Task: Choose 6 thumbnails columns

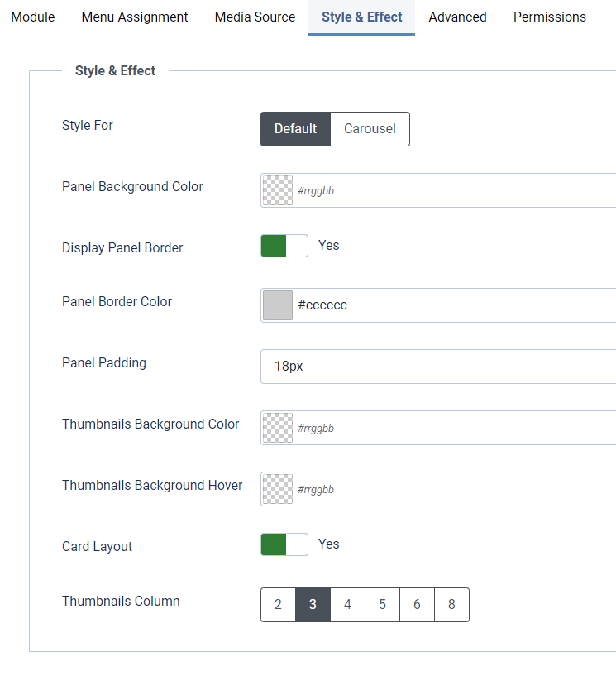Action: click(x=417, y=605)
